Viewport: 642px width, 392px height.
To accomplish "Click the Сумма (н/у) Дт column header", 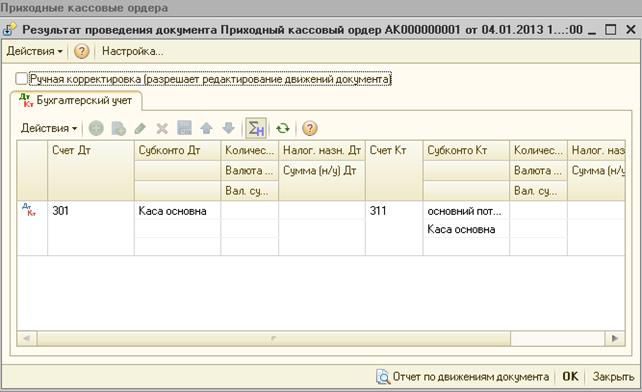I will [322, 170].
